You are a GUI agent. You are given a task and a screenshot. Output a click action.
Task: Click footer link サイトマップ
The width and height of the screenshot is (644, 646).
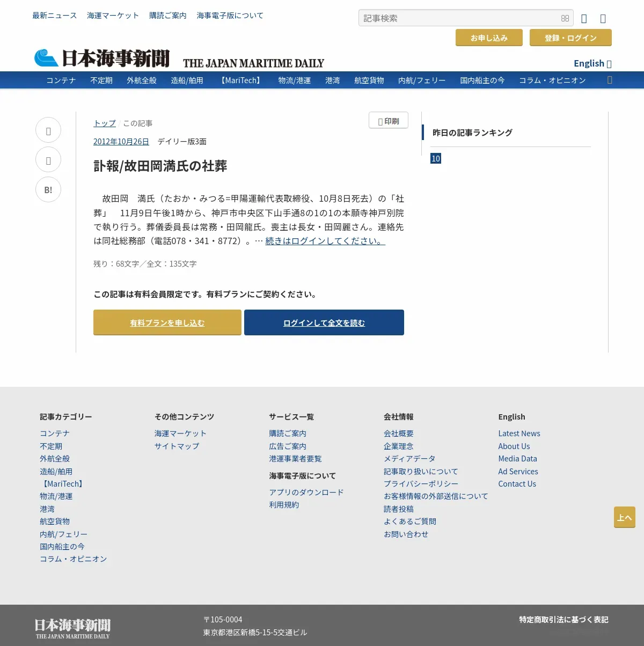(177, 446)
